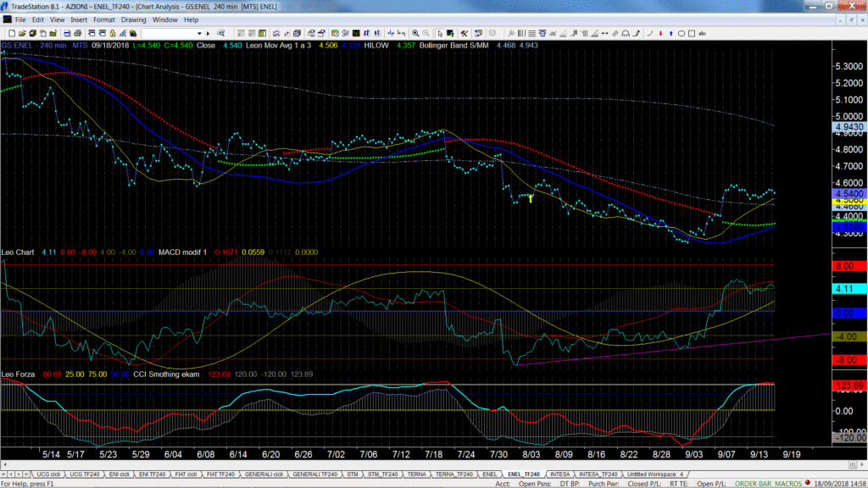Click the binoculars search icon
Viewport: 868px width, 488px height.
point(220,33)
